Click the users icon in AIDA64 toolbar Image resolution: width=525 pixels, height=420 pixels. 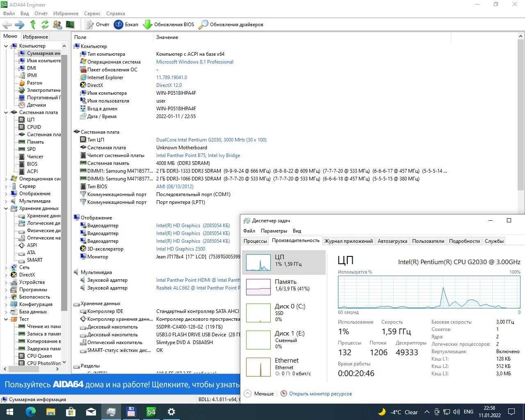pyautogui.click(x=57, y=25)
